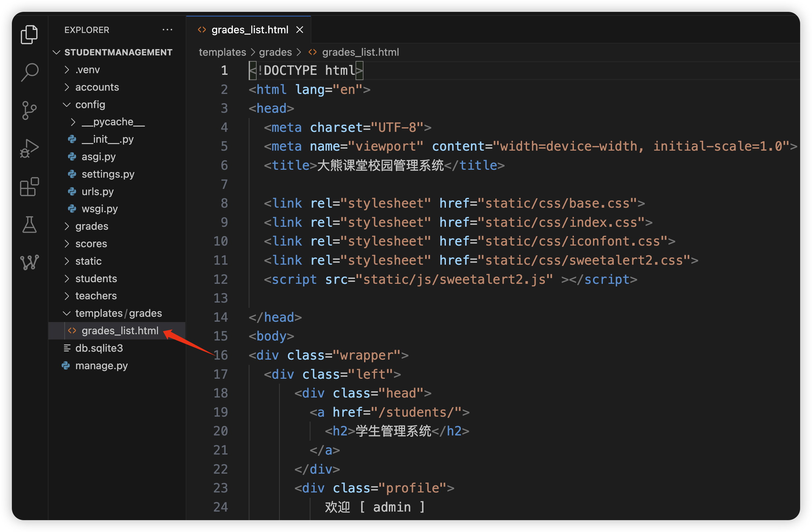Open the Extensions view icon
This screenshot has height=532, width=812.
pos(29,187)
